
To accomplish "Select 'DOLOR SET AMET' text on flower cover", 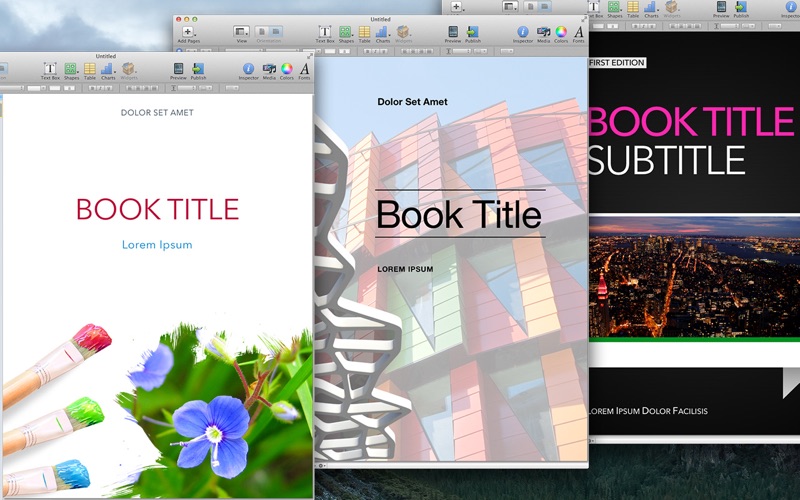I will click(x=157, y=113).
